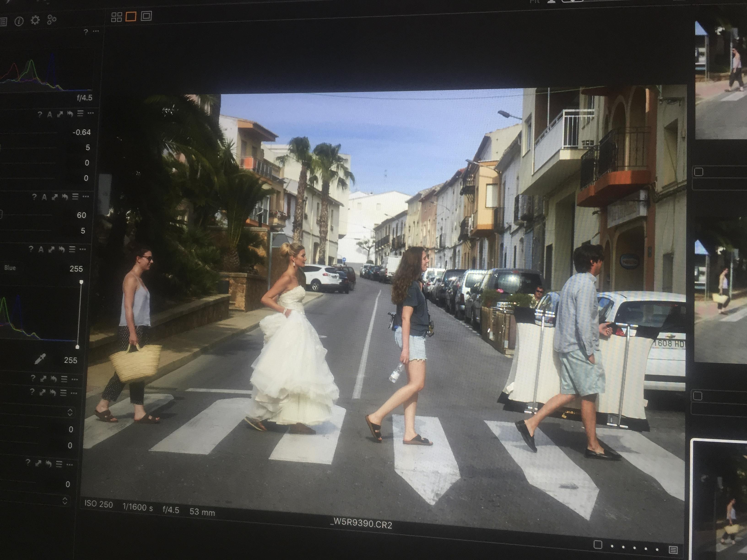Screen dimensions: 747x560
Task: Copy adjustments arrow in the 60 value tool
Action: pyautogui.click(x=55, y=197)
